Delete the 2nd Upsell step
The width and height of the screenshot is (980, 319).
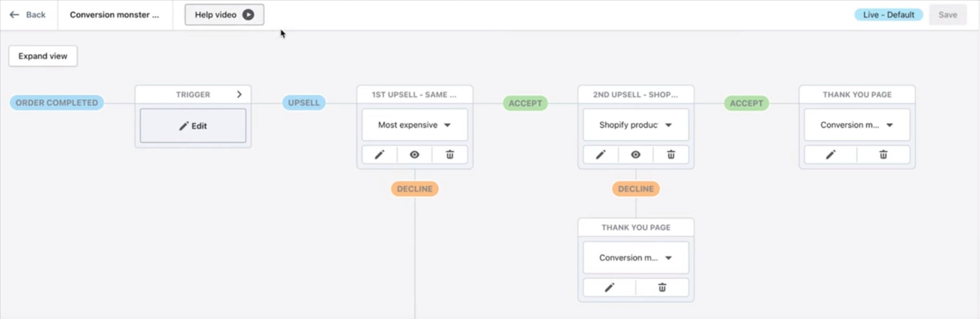[x=671, y=155]
